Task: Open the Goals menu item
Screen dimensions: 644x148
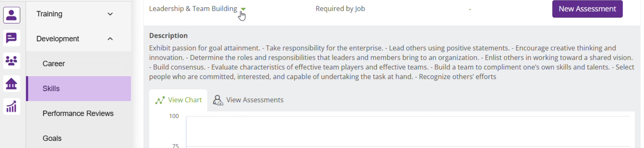Action: [x=52, y=138]
